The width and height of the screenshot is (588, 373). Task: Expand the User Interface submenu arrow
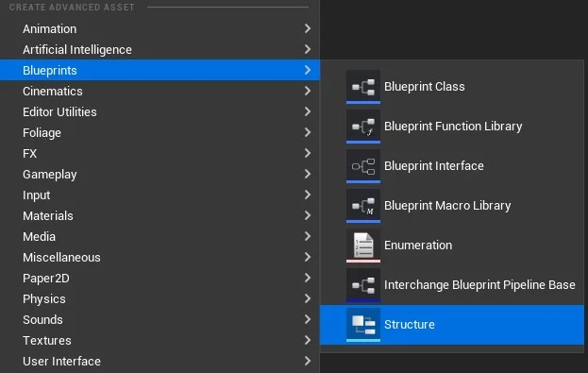tap(308, 361)
